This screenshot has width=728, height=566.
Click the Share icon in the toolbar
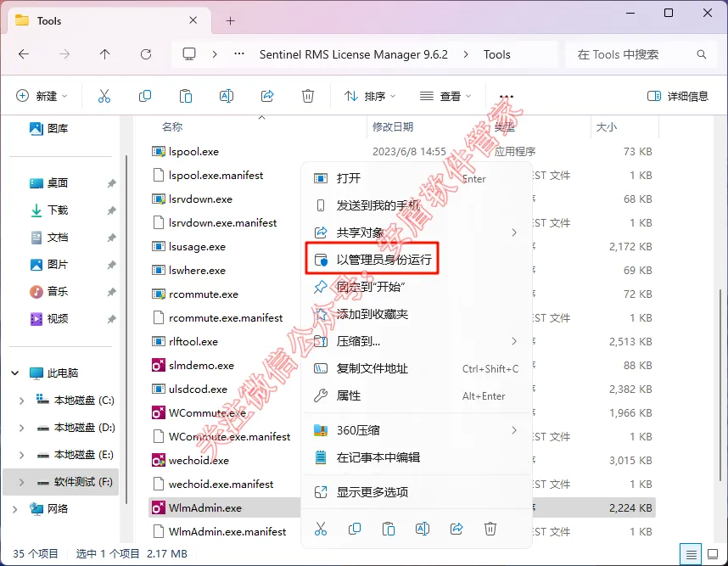(x=267, y=96)
